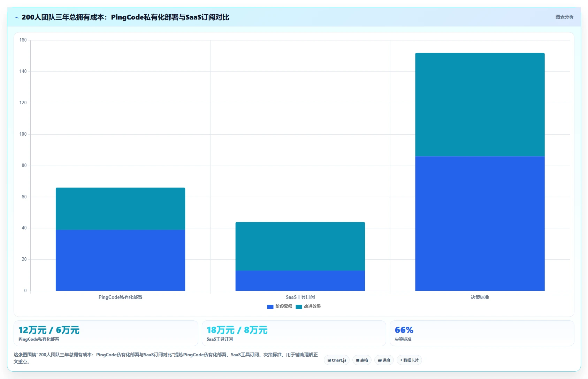This screenshot has width=588, height=379.
Task: Click y-axis value 160
Action: (x=23, y=40)
